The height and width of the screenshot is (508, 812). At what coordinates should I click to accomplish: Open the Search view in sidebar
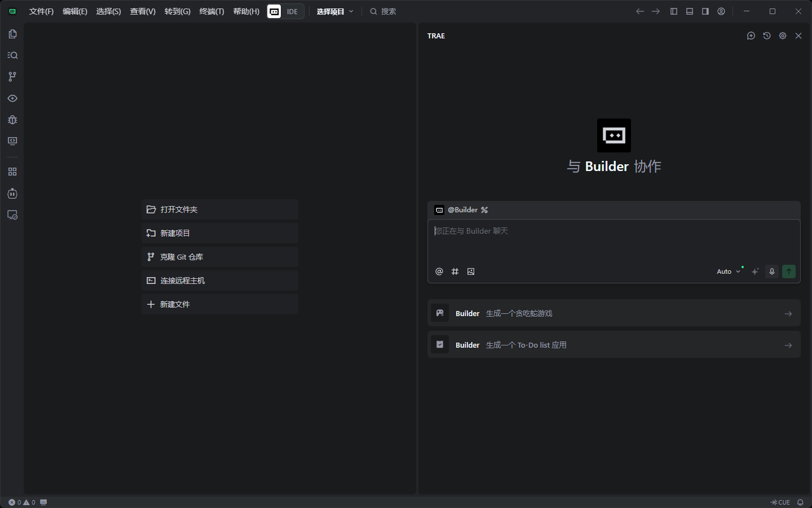click(12, 55)
